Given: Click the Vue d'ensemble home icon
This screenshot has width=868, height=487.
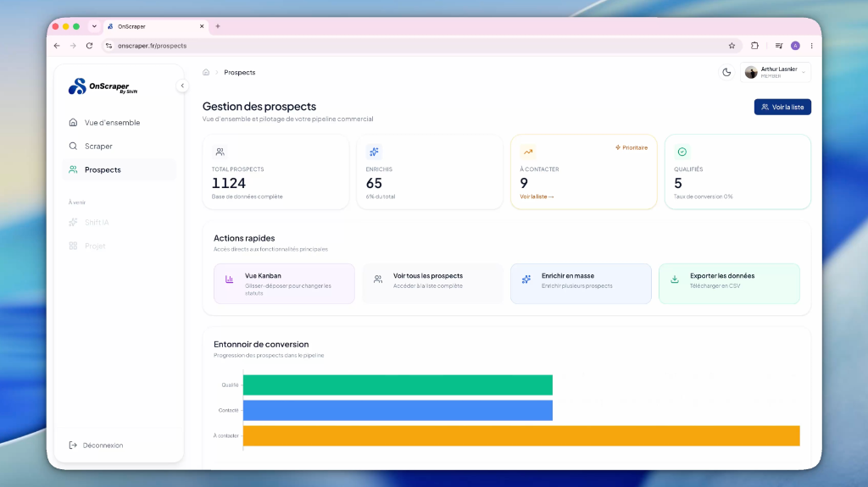Looking at the screenshot, I should pos(73,122).
